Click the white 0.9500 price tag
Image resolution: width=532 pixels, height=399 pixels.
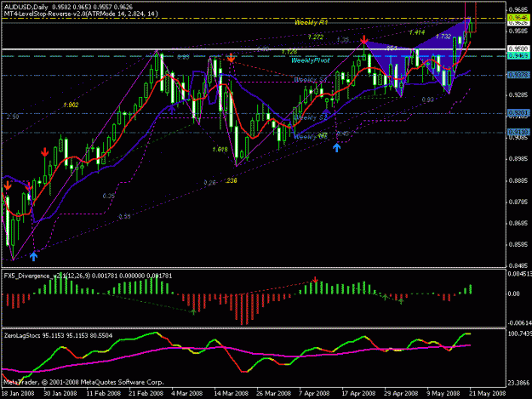518,49
